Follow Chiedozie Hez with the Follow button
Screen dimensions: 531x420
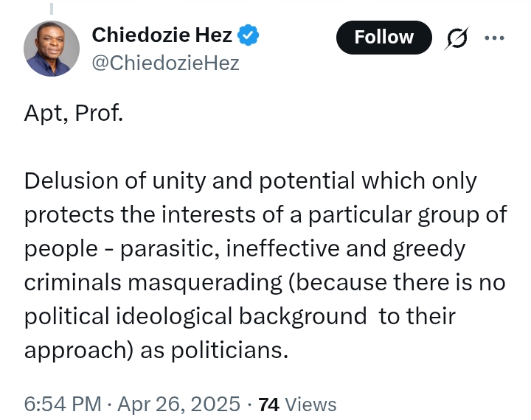384,38
